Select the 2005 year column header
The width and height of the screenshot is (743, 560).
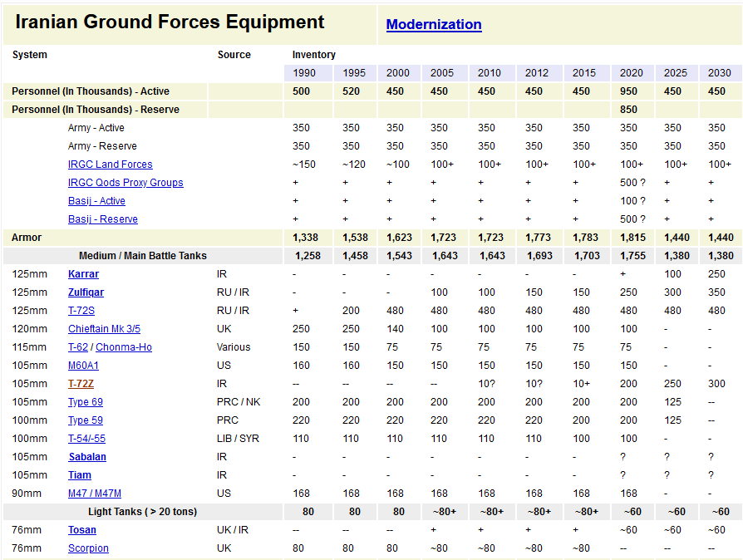pos(445,73)
